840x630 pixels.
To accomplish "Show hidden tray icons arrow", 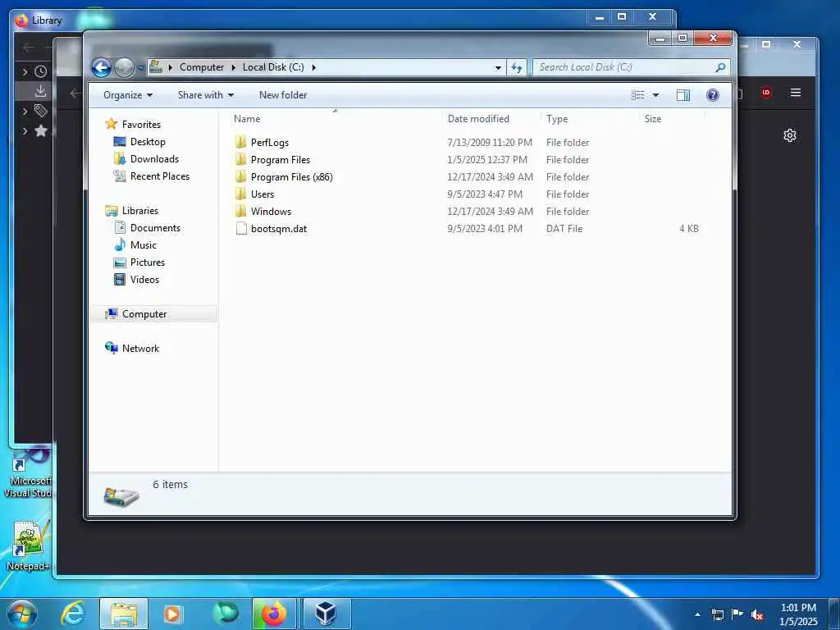I will (697, 615).
